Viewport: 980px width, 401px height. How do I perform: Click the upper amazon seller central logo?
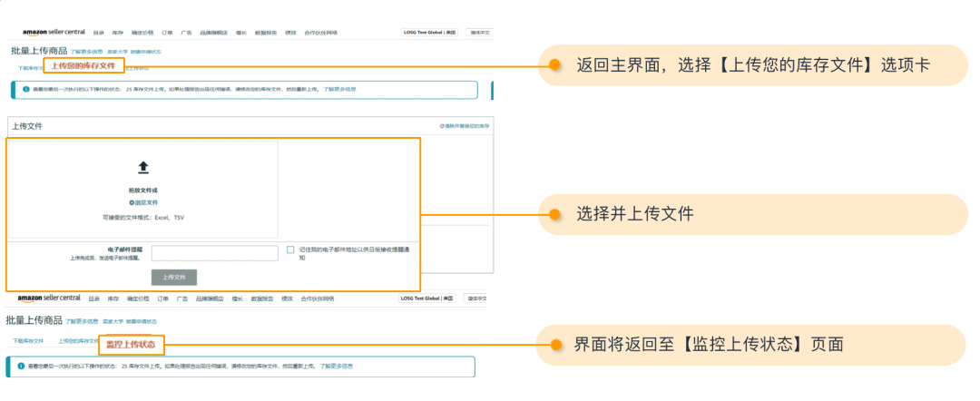point(54,33)
